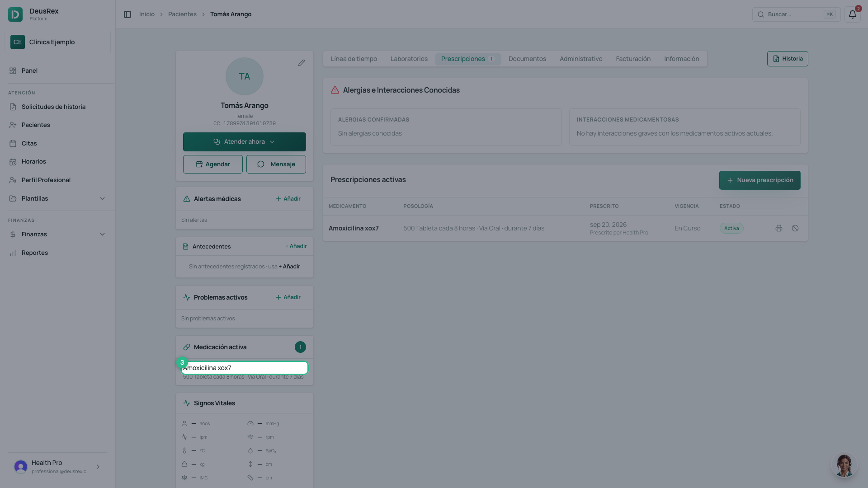Screen dimensions: 868x488
Task: Open the Información tab
Action: pos(681,59)
